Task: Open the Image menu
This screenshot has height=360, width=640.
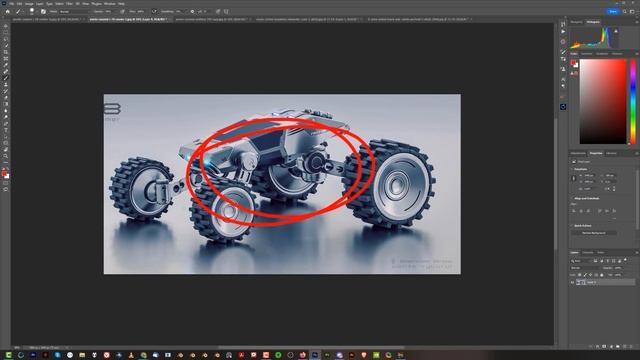Action: pos(29,4)
